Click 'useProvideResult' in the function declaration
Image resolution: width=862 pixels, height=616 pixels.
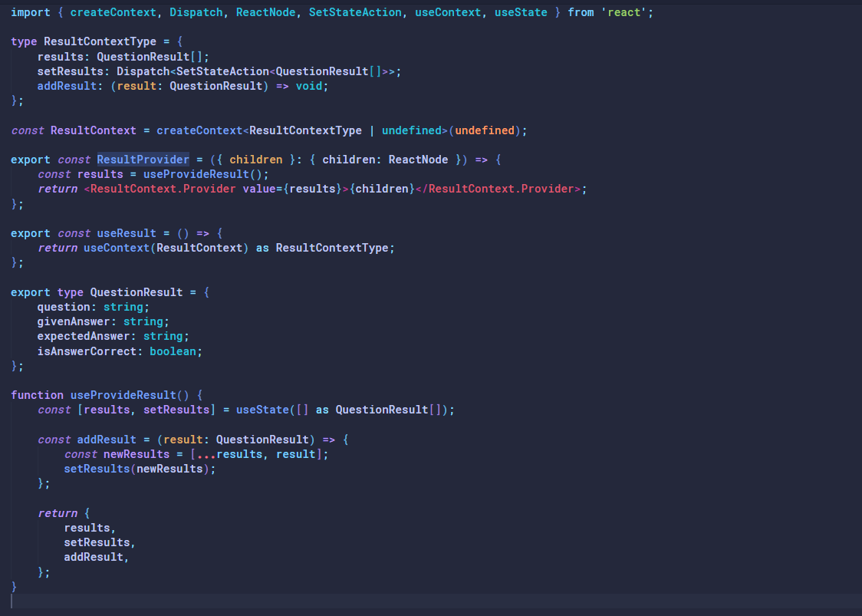pyautogui.click(x=123, y=395)
